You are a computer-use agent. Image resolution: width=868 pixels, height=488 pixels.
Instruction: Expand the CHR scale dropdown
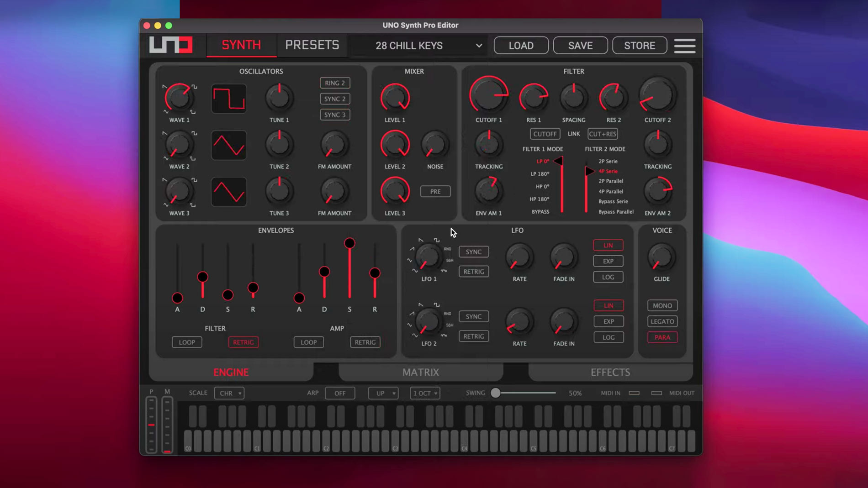229,393
